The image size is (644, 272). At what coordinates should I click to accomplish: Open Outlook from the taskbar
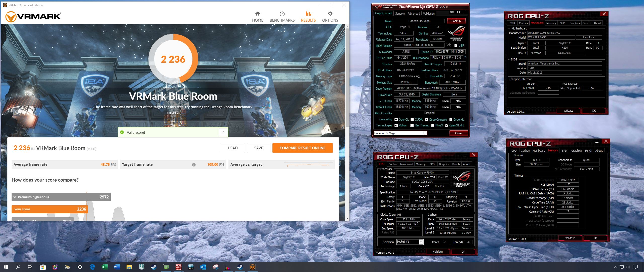(x=203, y=267)
